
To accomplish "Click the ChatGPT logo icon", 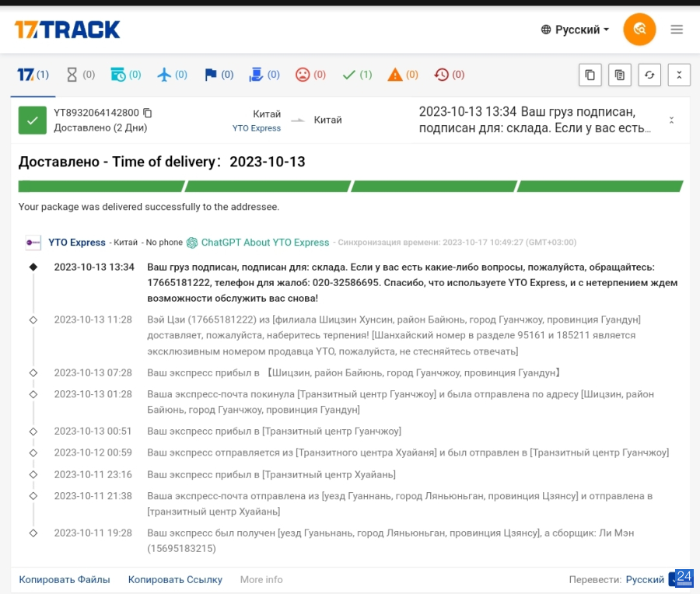I will [192, 243].
